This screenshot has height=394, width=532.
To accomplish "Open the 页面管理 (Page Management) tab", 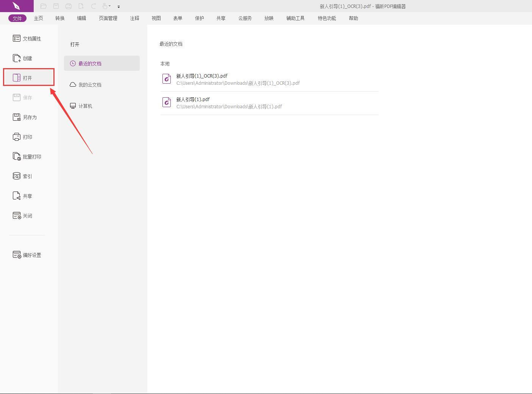I will [108, 18].
